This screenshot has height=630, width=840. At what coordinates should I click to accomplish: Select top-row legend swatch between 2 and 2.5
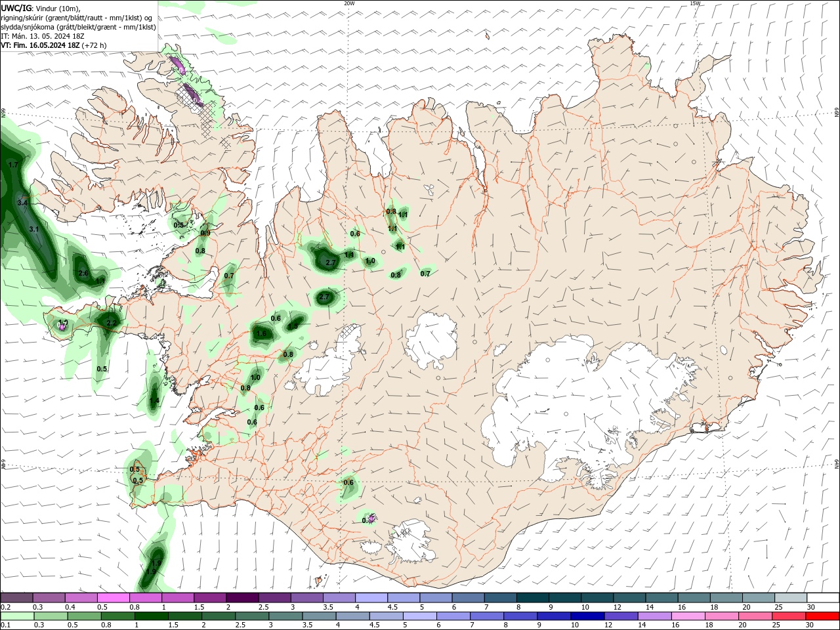242,598
